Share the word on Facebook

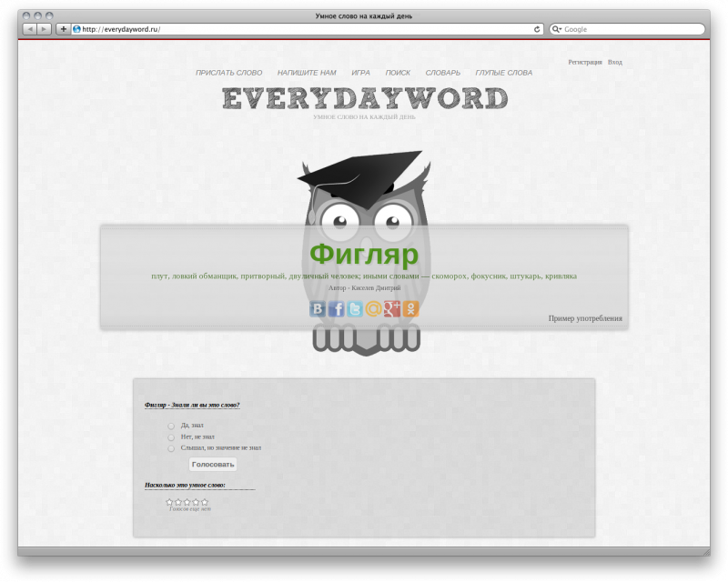pos(337,309)
